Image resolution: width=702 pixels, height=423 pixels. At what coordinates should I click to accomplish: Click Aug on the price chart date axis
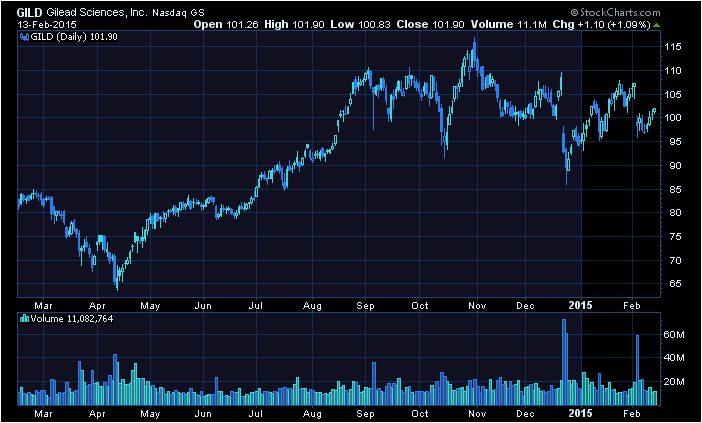(312, 306)
